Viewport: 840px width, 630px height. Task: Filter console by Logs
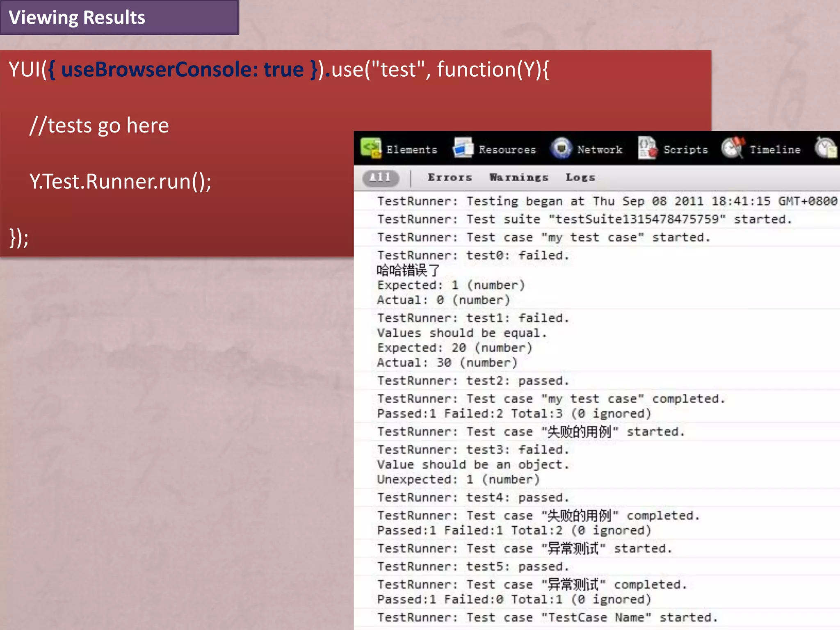580,178
